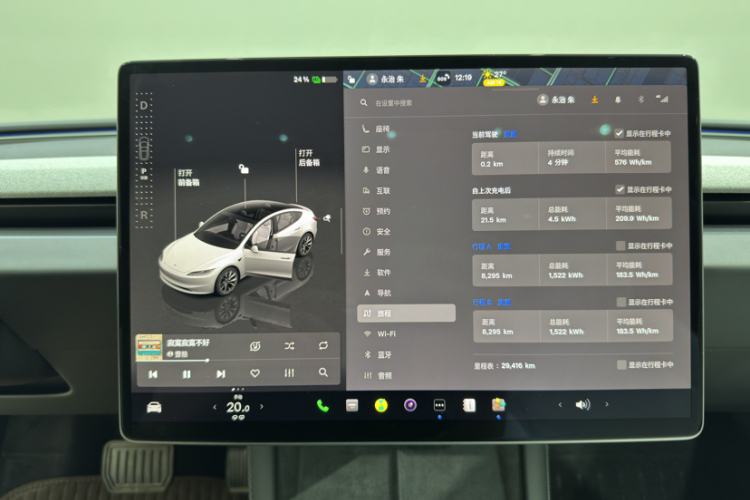Tap the media search magnifier icon
The image size is (750, 500).
click(323, 372)
